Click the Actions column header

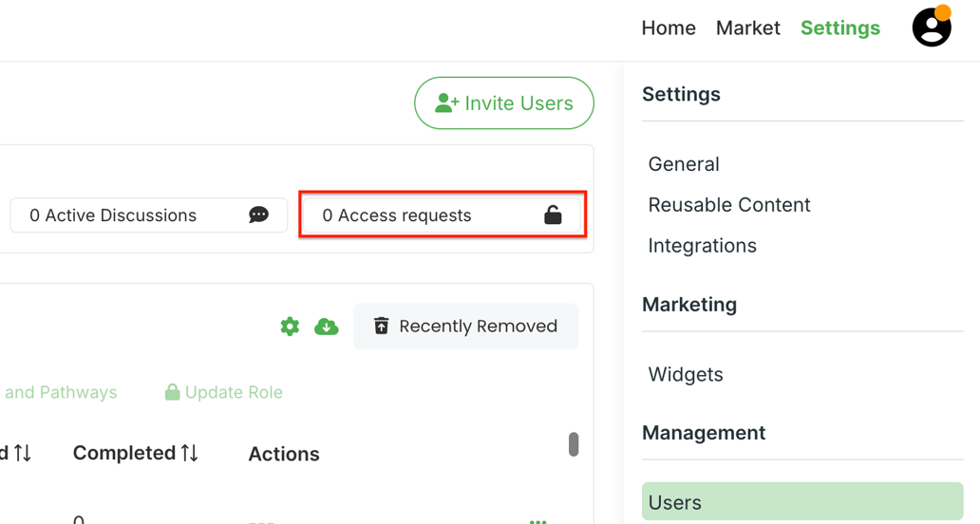tap(284, 454)
